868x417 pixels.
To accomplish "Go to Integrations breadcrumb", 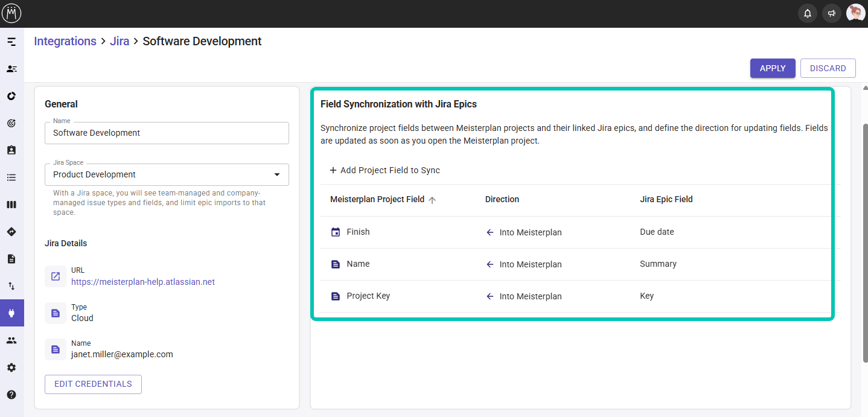I will (65, 41).
